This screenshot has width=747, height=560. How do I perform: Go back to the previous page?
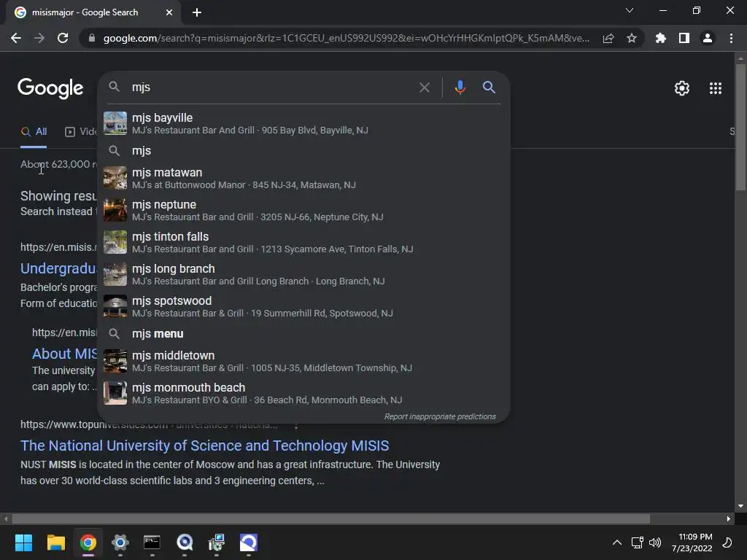tap(16, 38)
